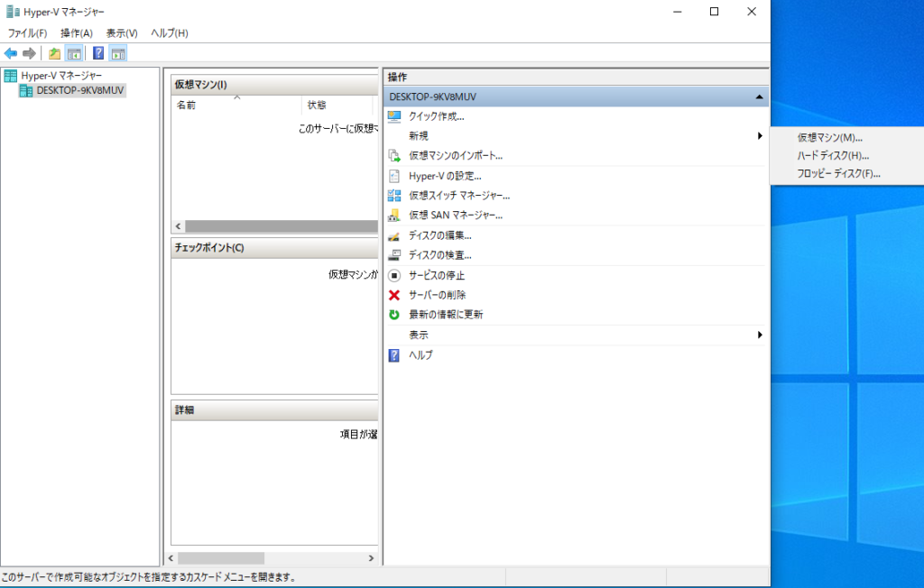924x588 pixels.
Task: Toggle the Action pane toolbar icon
Action: (118, 53)
